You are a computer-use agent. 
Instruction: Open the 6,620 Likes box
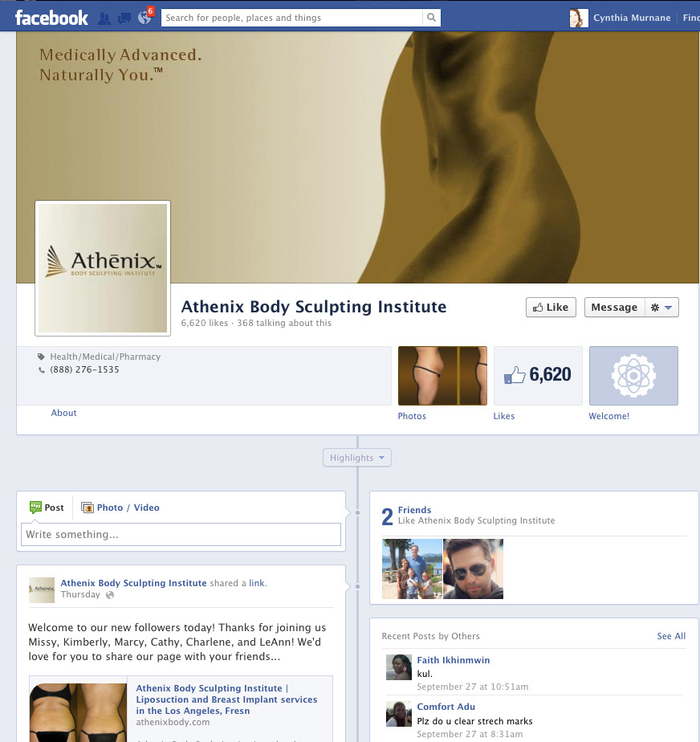538,376
